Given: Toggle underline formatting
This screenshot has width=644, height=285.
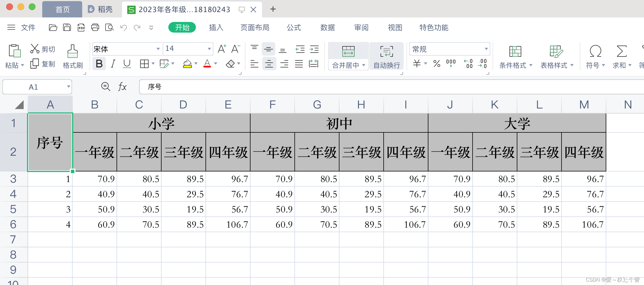Looking at the screenshot, I should tap(127, 64).
